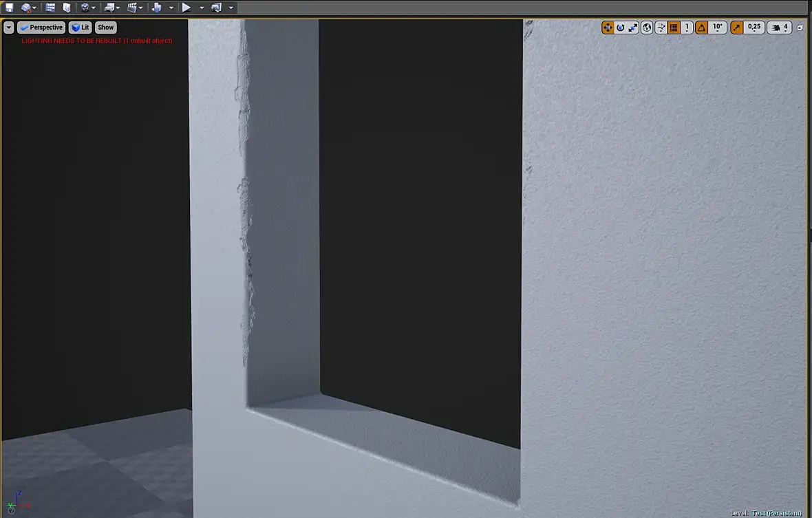Maximize or restore the viewport icon
The width and height of the screenshot is (812, 518).
click(x=800, y=28)
